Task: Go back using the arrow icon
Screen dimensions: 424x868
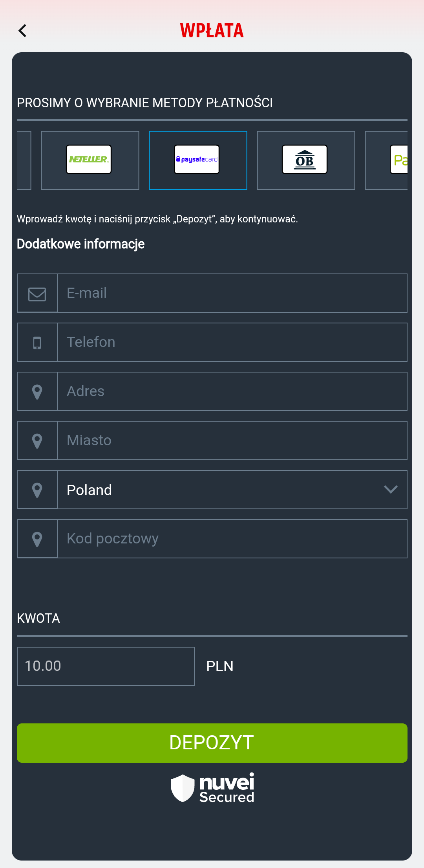Action: coord(23,31)
